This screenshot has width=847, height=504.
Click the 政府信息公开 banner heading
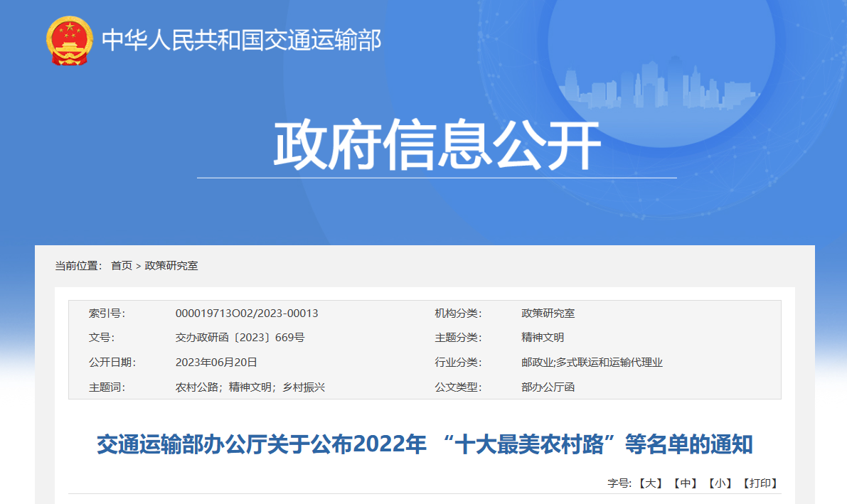[x=437, y=146]
